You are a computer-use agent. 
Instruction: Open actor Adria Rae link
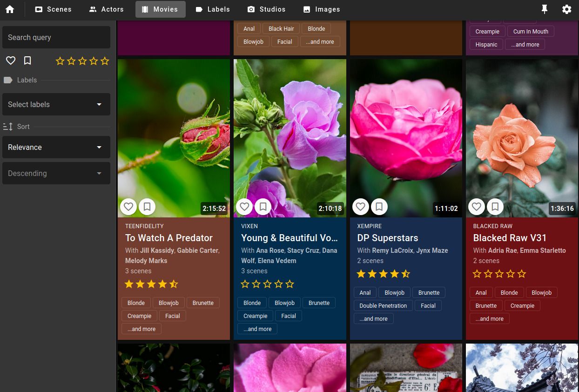(502, 250)
